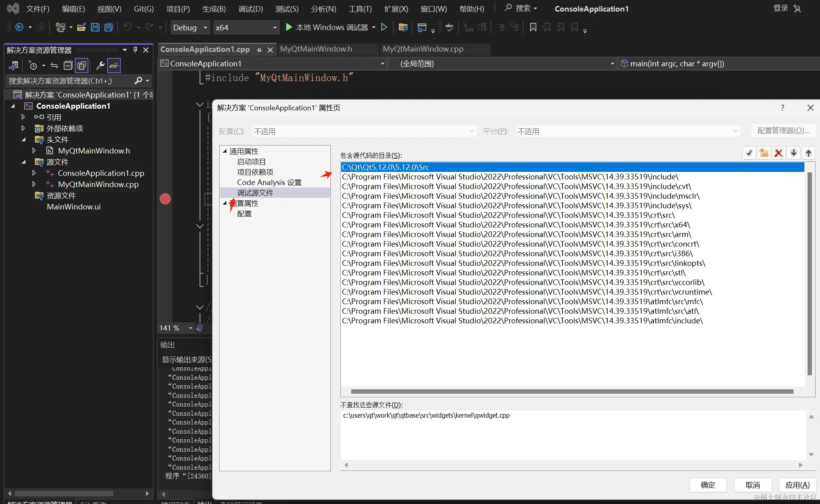This screenshot has width=820, height=504.
Task: Click the dialog help question mark button
Action: 782,108
